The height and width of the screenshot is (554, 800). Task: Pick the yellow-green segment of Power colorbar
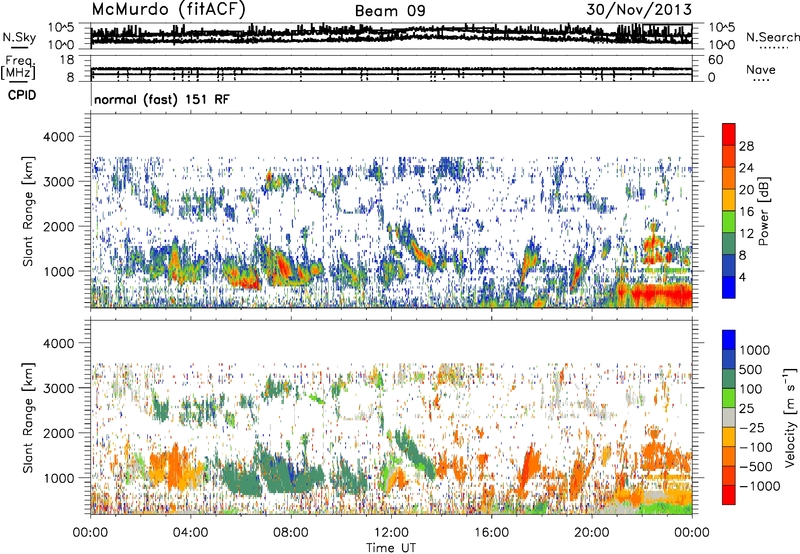point(729,222)
